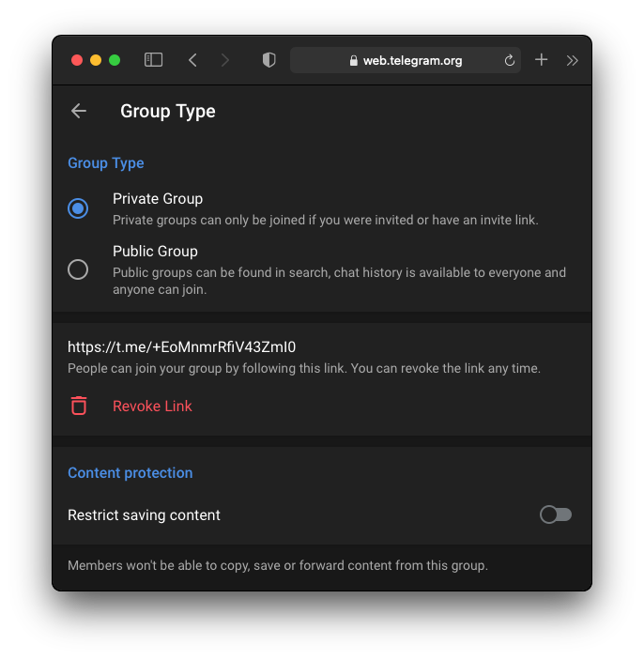Image resolution: width=644 pixels, height=660 pixels.
Task: Open a new tab with plus
Action: point(542,60)
